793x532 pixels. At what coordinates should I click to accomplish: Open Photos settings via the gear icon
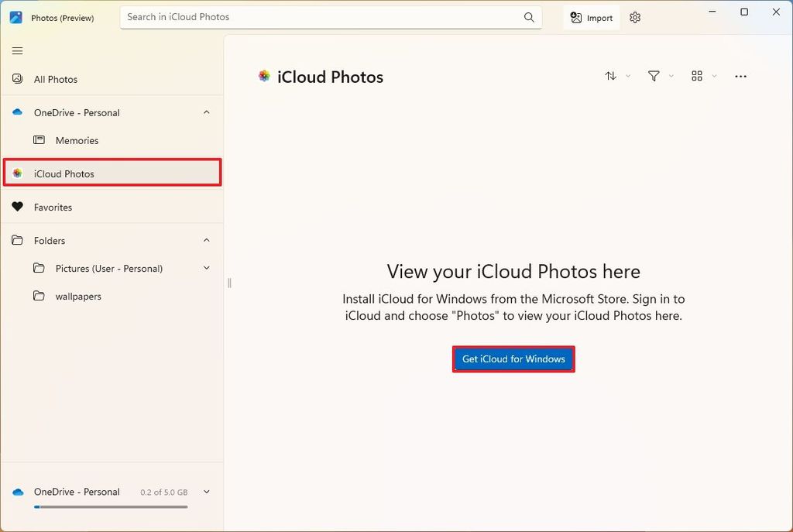[634, 17]
